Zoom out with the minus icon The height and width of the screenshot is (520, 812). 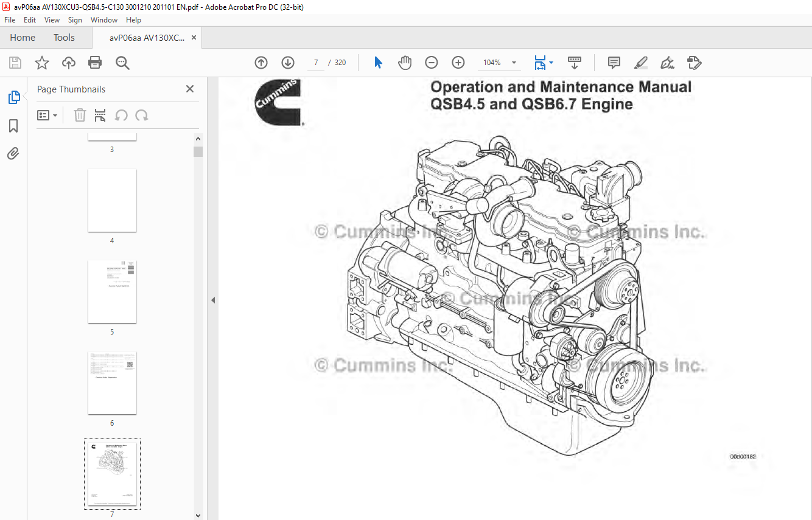pos(432,63)
